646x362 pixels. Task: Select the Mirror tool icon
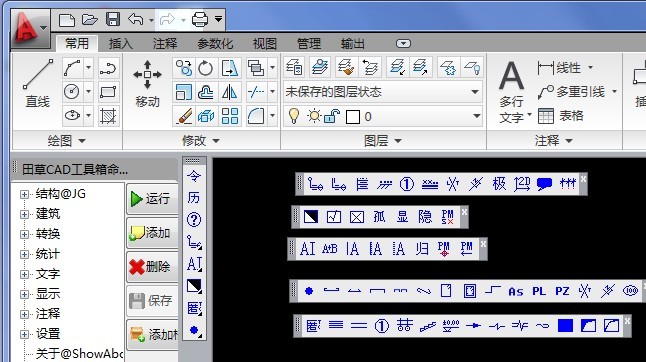click(229, 92)
